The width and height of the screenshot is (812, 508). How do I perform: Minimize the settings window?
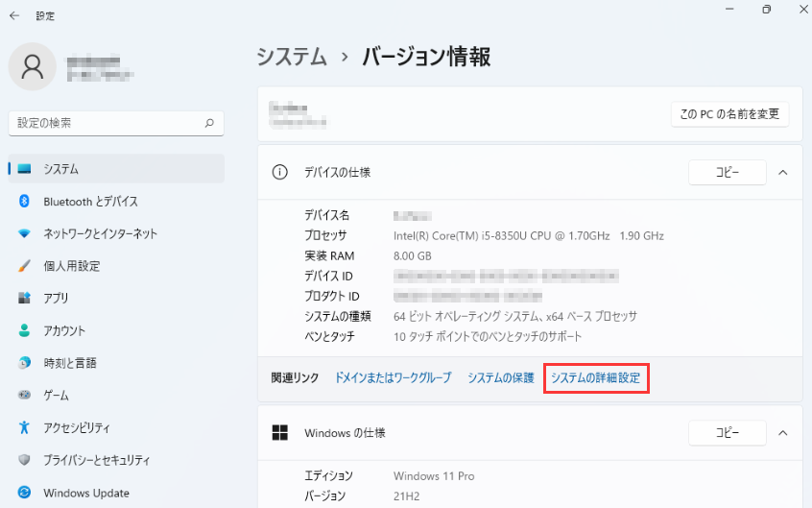coord(729,10)
